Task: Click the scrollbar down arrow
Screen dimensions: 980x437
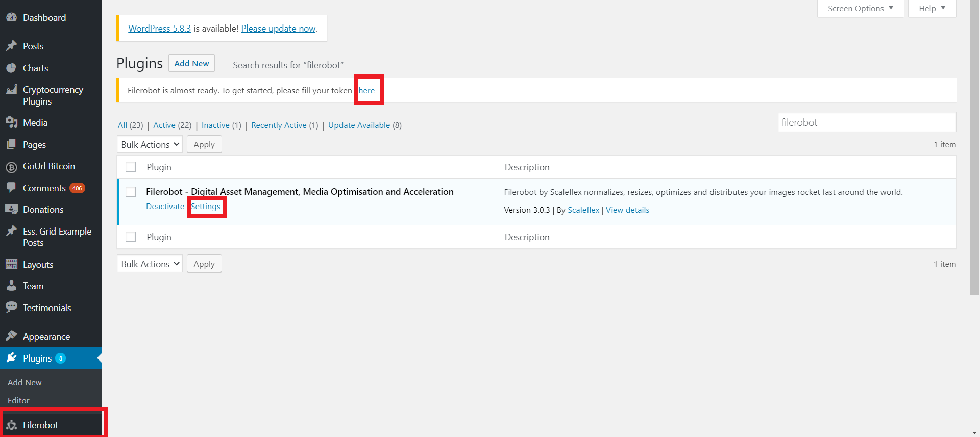Action: click(975, 433)
